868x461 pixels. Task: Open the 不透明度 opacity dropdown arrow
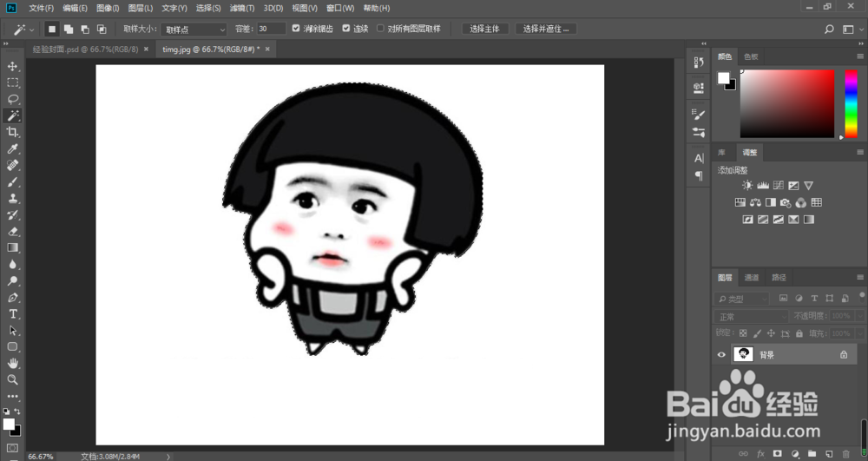point(859,316)
